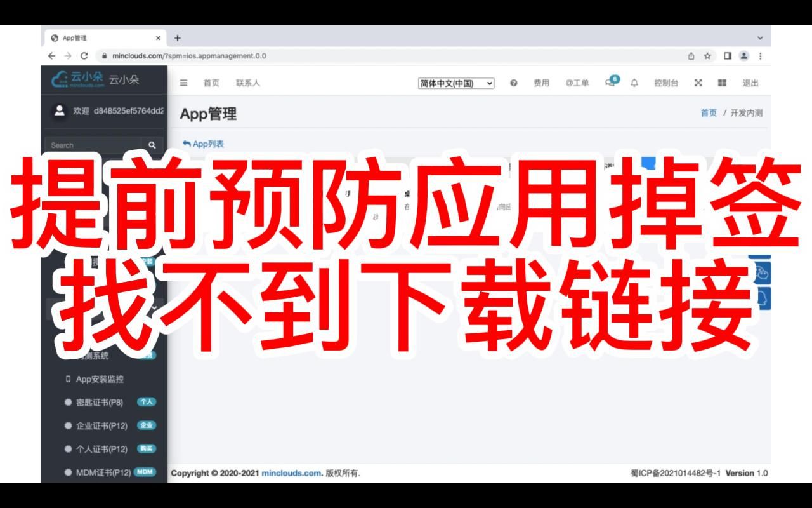Expand Chrome tab search chevron
Viewport: 812px width, 508px height.
coord(760,38)
